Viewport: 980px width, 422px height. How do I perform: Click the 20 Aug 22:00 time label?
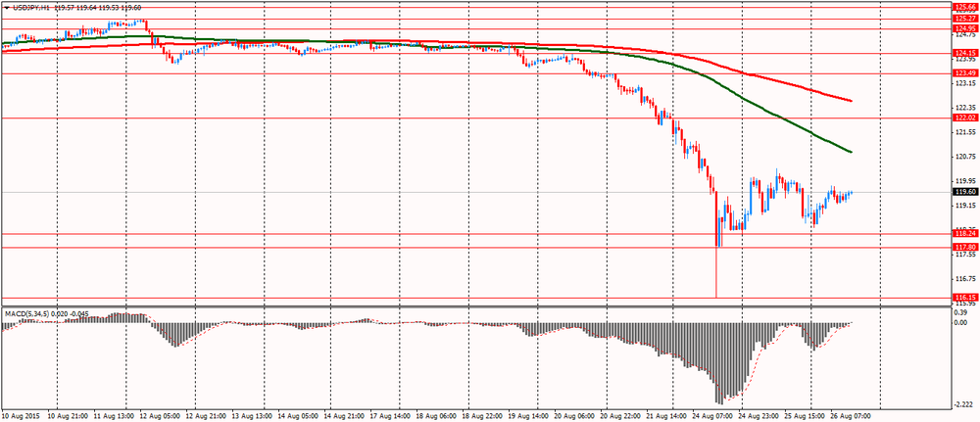coord(620,415)
